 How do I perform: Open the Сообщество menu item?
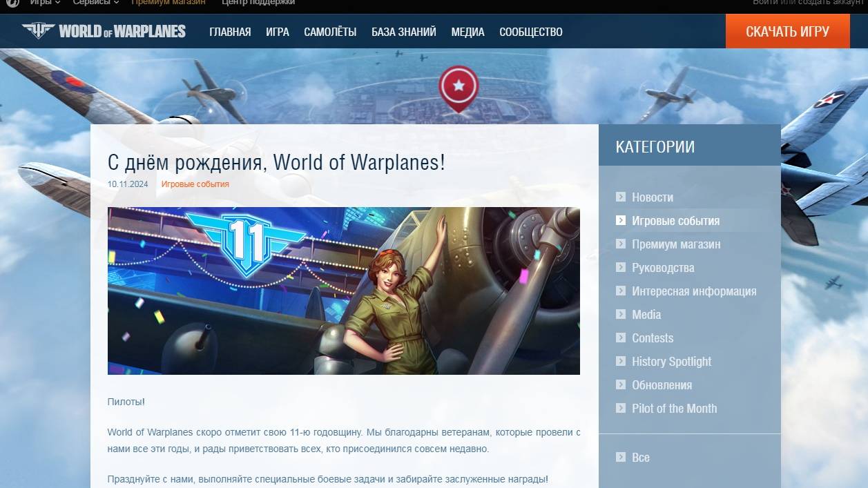click(x=531, y=32)
